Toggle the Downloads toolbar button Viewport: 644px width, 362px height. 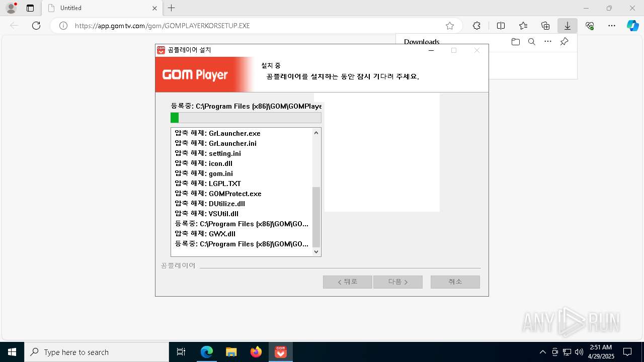(x=568, y=26)
